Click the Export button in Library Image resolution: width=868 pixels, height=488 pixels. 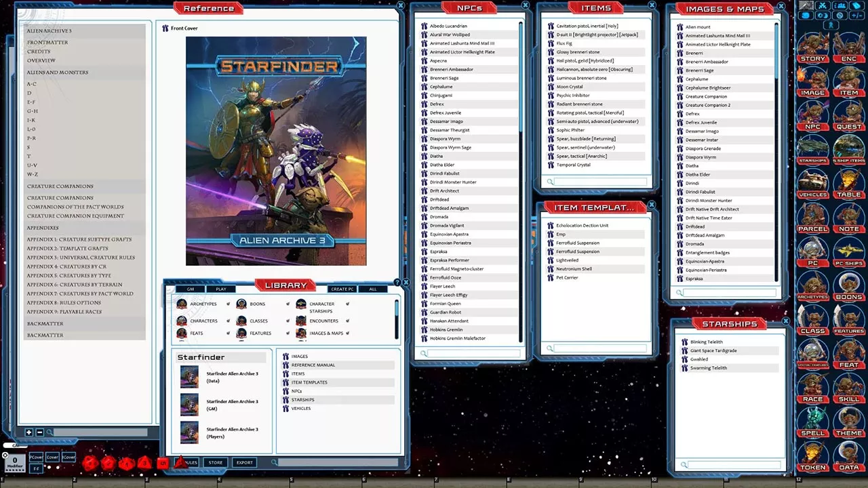click(245, 462)
